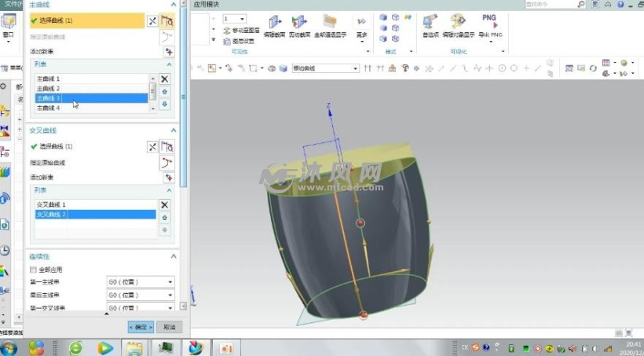Click Add New Set icon for primary curves

(167, 51)
